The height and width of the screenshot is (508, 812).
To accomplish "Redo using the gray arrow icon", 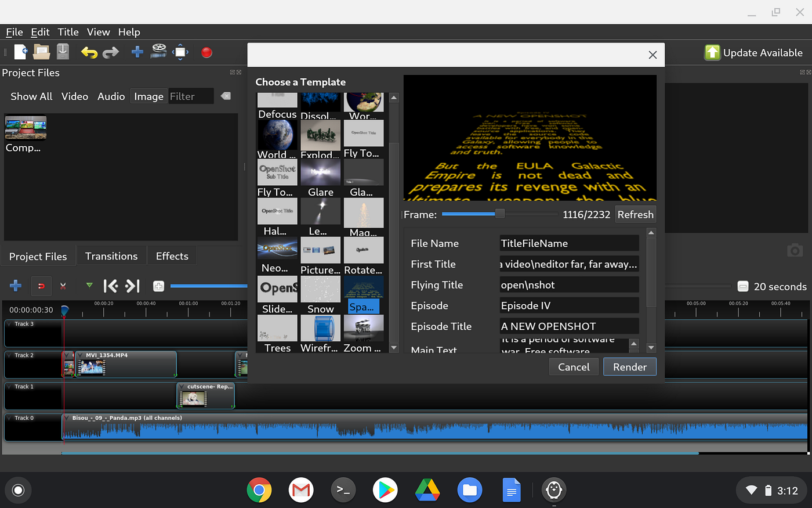I will [x=110, y=53].
